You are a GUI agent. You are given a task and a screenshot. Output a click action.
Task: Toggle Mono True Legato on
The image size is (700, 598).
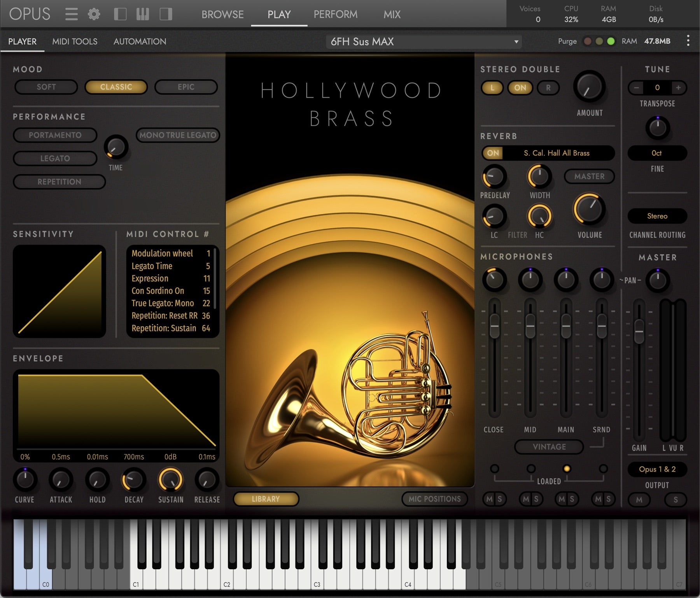(177, 135)
